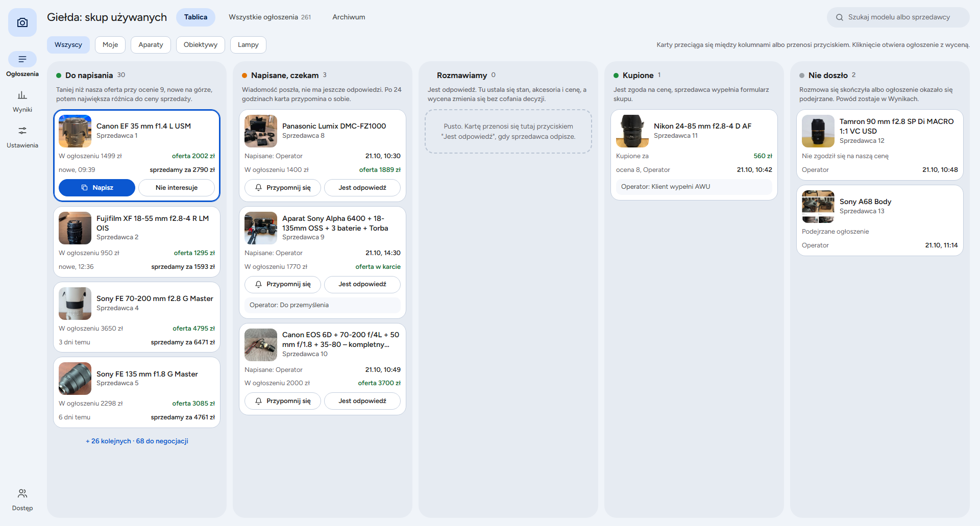Filter by Moje listings

pyautogui.click(x=110, y=45)
